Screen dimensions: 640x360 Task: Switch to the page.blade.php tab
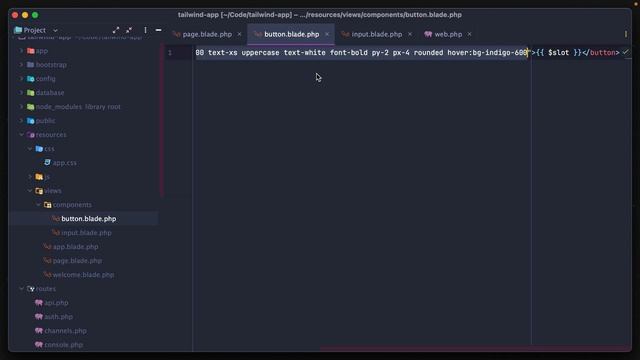point(207,34)
